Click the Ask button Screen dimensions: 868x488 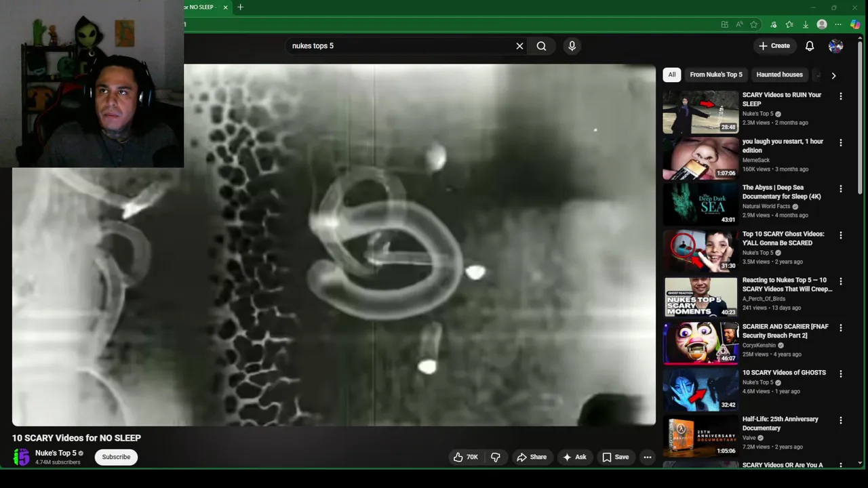click(x=574, y=457)
